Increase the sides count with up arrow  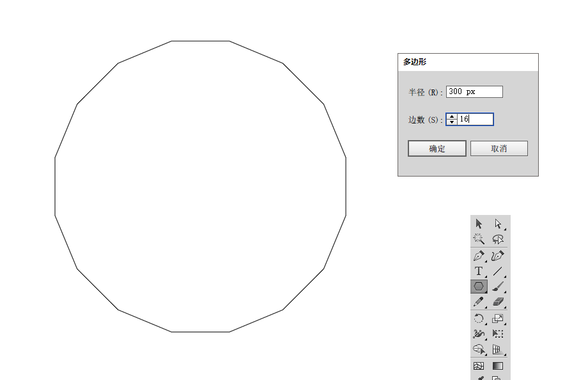pyautogui.click(x=452, y=117)
